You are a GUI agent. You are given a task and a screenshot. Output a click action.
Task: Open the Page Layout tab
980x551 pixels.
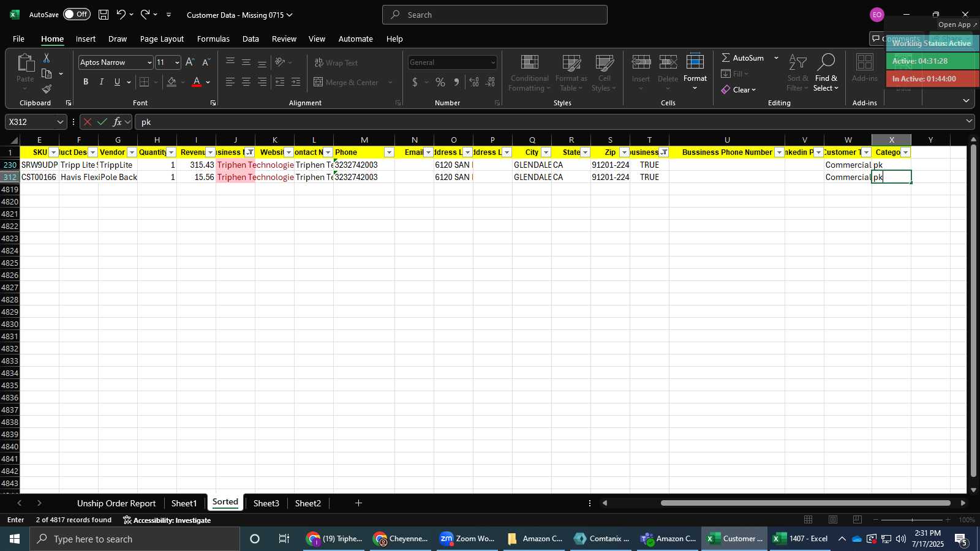162,39
